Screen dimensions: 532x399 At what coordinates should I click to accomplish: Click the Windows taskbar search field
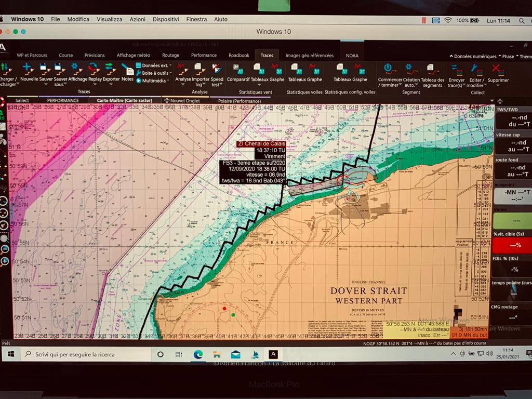(x=85, y=354)
